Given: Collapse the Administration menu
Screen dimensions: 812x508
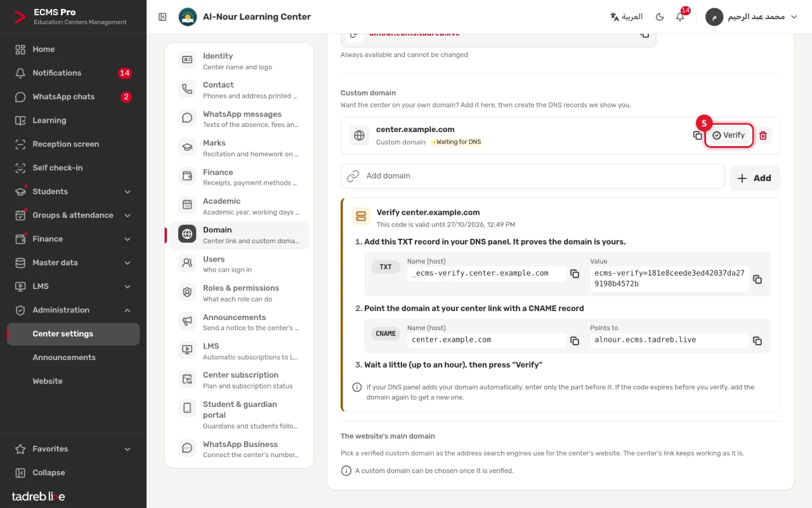Looking at the screenshot, I should tap(73, 310).
